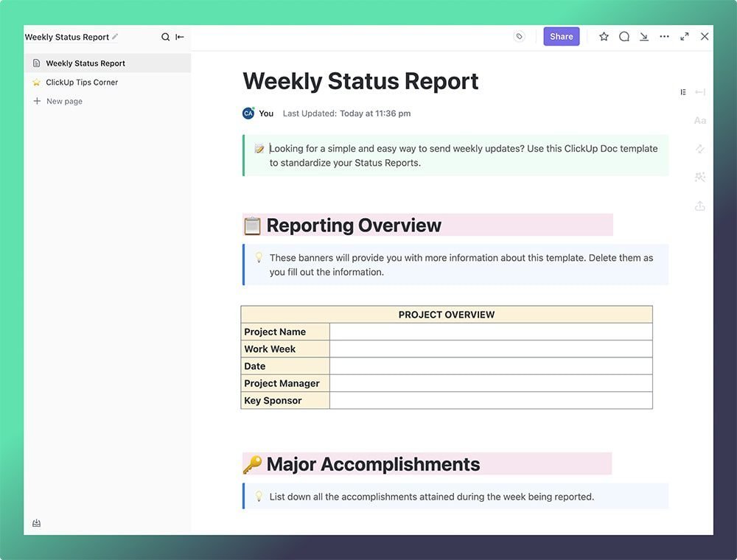The height and width of the screenshot is (560, 737).
Task: Open the font styling (Aa) settings
Action: pos(699,120)
